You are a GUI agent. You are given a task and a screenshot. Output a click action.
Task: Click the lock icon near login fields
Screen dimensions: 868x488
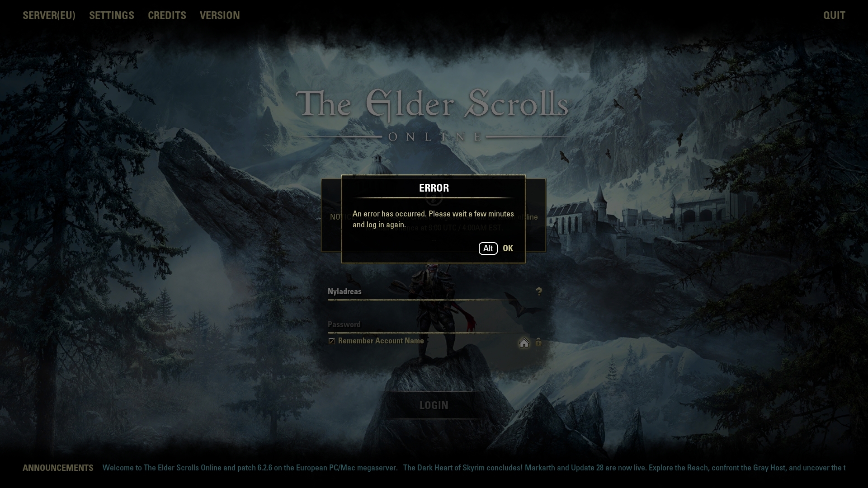(x=538, y=342)
